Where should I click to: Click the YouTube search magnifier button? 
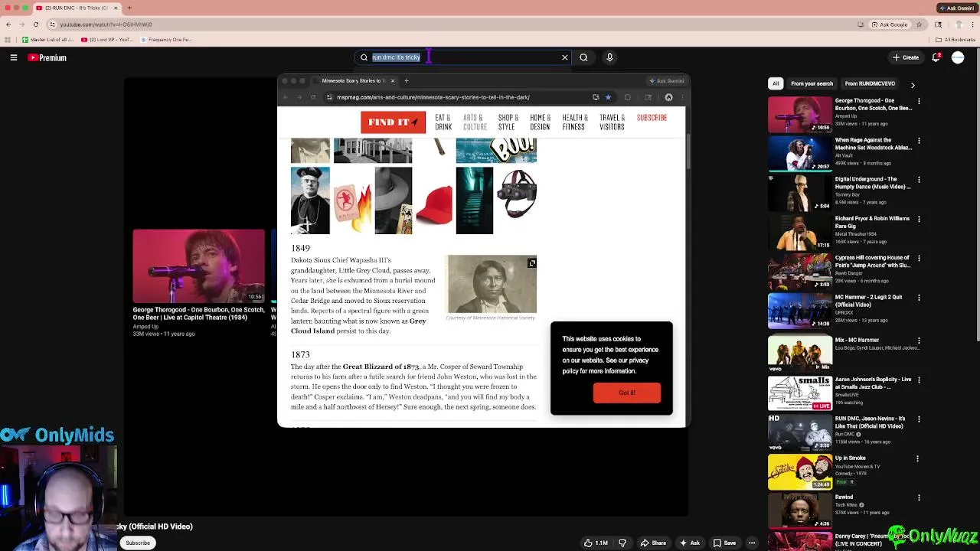click(x=583, y=57)
